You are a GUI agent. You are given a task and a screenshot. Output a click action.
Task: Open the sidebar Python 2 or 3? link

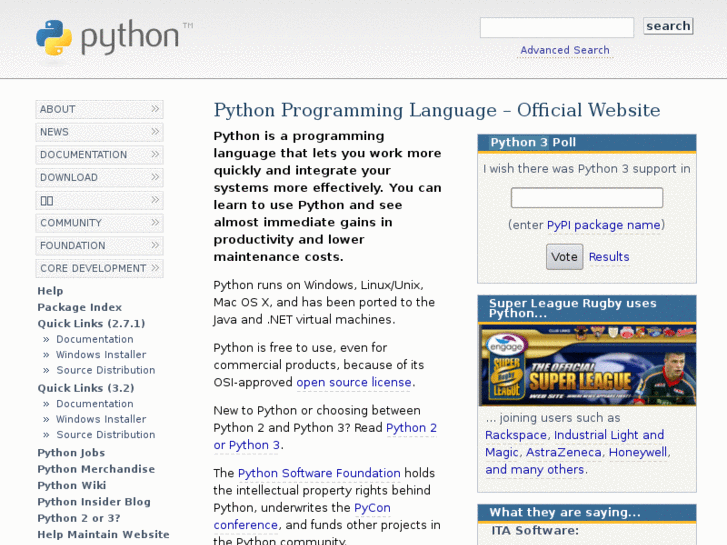click(78, 518)
